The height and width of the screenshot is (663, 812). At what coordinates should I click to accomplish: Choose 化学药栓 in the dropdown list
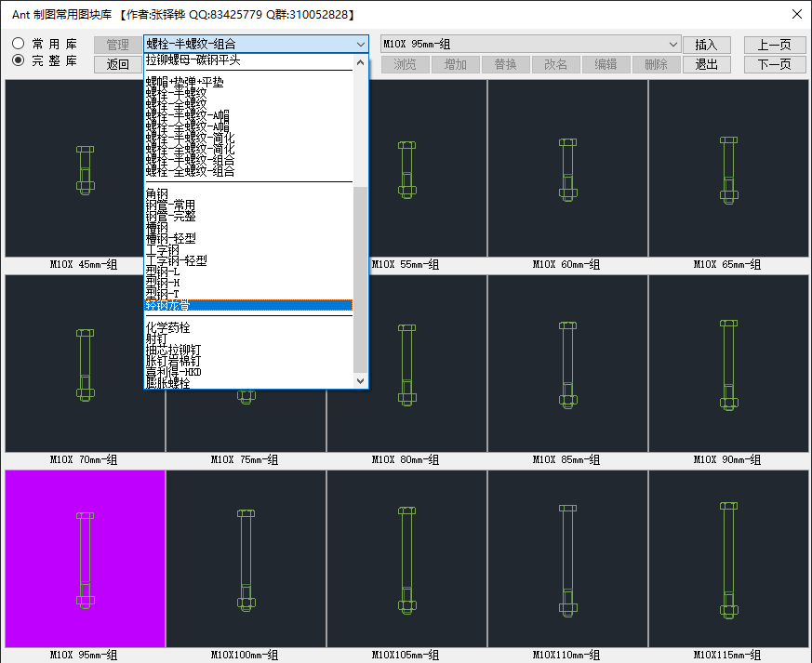(x=168, y=327)
